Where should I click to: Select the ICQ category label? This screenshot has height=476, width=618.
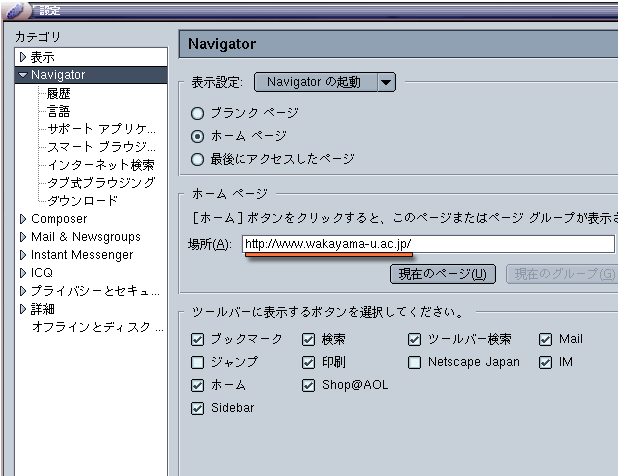point(42,273)
